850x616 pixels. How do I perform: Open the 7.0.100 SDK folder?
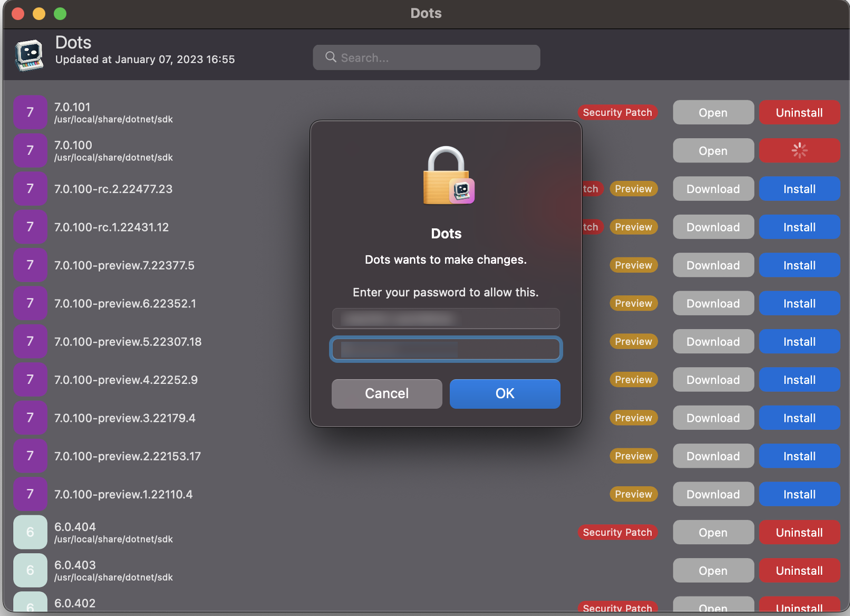tap(713, 151)
